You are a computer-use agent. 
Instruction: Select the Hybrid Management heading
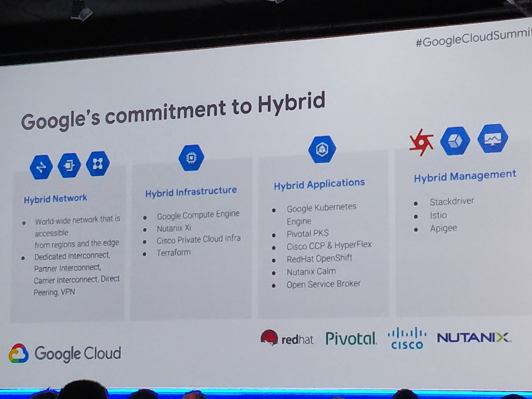tap(465, 176)
